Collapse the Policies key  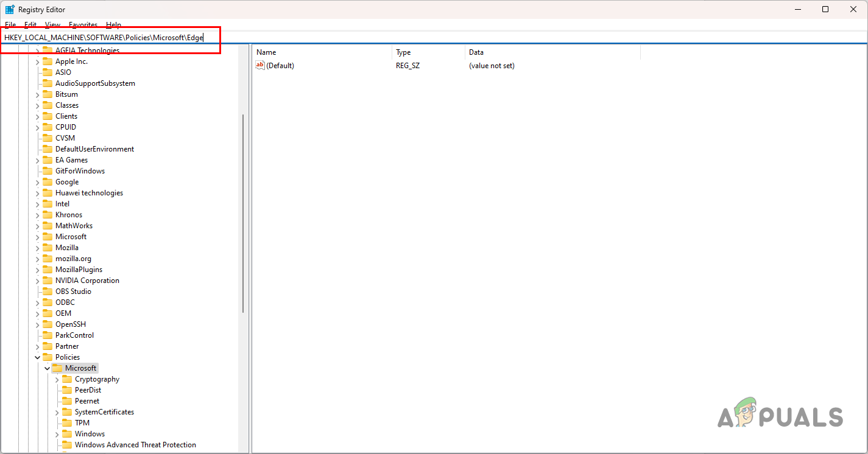tap(37, 357)
